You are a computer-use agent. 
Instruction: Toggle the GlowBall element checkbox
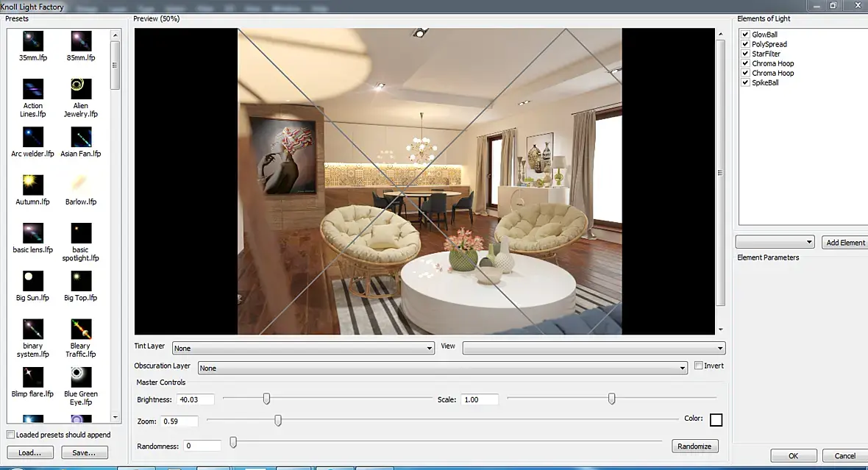click(745, 35)
